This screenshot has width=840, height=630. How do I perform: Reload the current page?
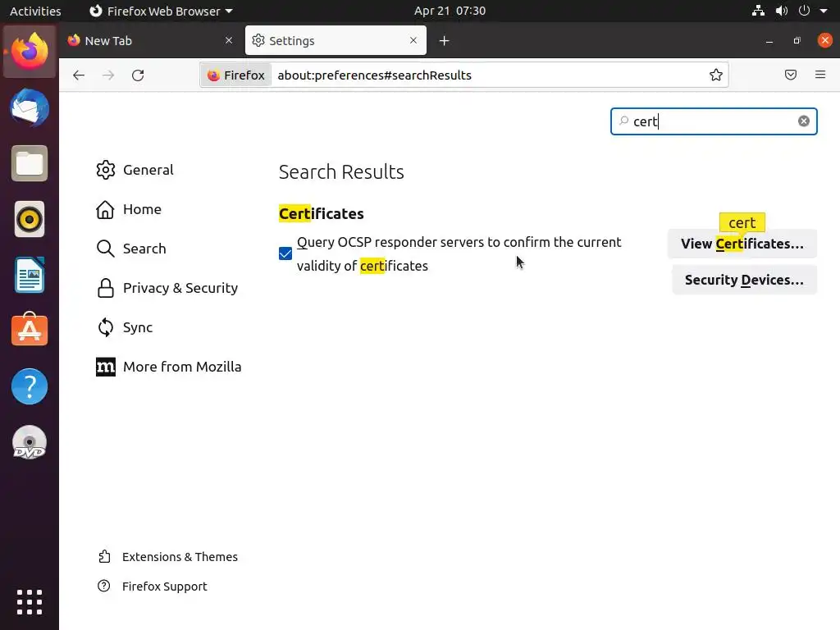pyautogui.click(x=138, y=75)
